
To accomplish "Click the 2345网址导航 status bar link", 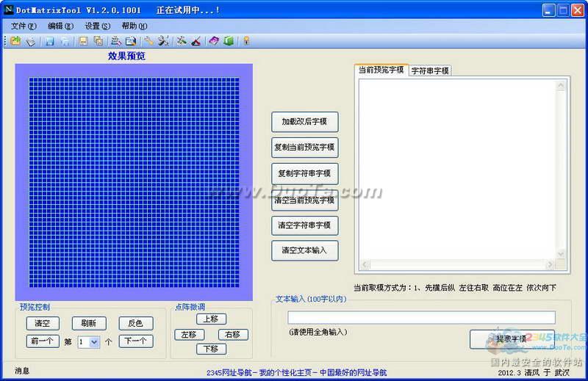I will pos(296,372).
